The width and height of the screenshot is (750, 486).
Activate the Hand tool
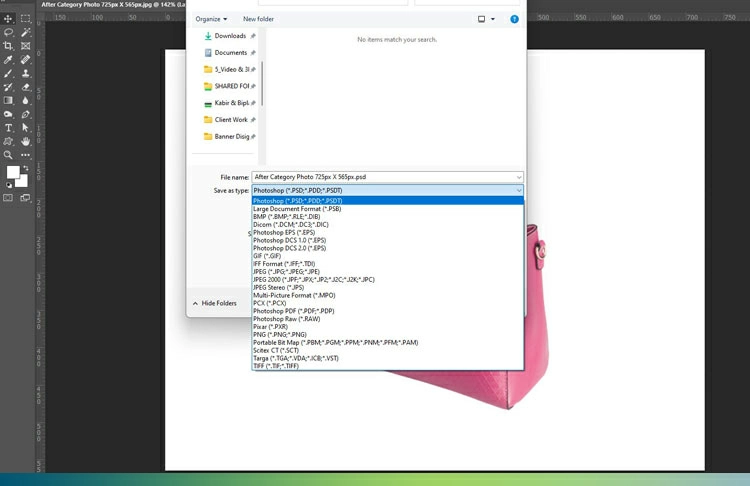pos(25,142)
